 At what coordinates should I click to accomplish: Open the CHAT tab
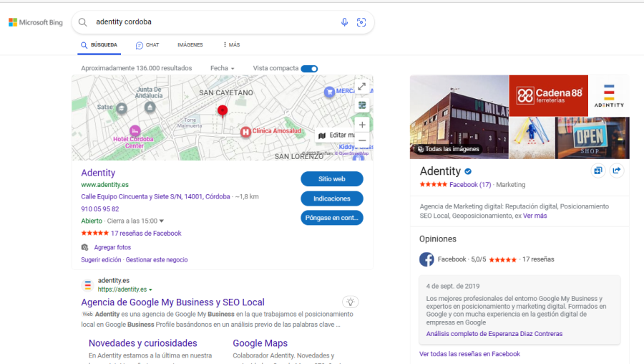(147, 45)
